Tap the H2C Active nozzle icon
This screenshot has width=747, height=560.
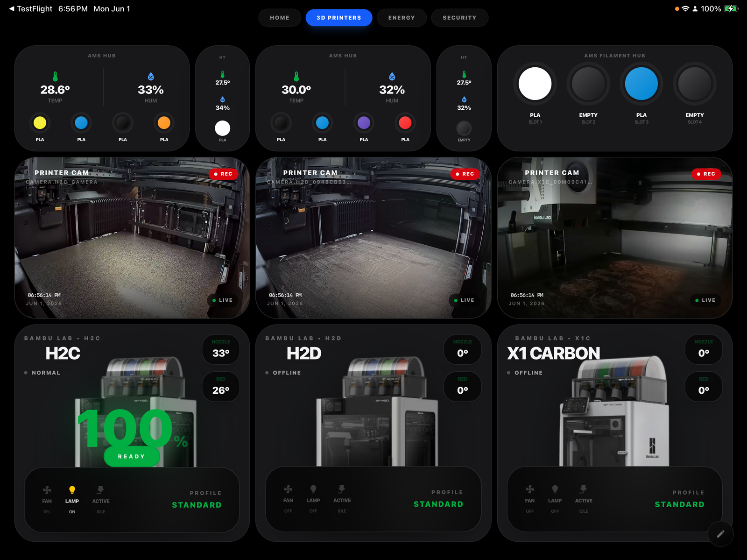tap(100, 490)
